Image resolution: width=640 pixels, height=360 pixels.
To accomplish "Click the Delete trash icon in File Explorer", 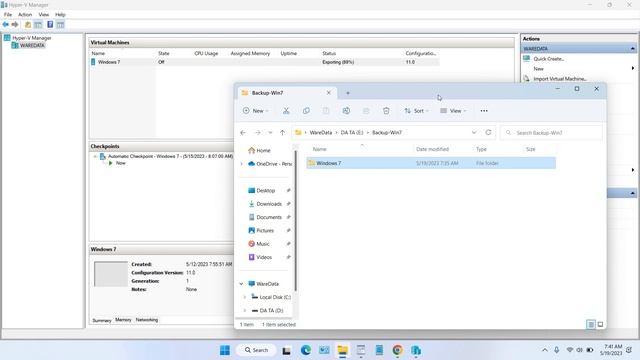I will (x=386, y=111).
